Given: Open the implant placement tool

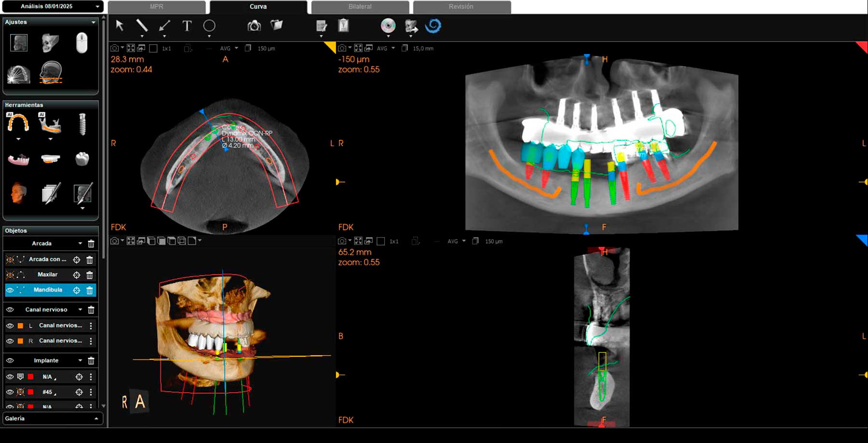Looking at the screenshot, I should pos(82,124).
